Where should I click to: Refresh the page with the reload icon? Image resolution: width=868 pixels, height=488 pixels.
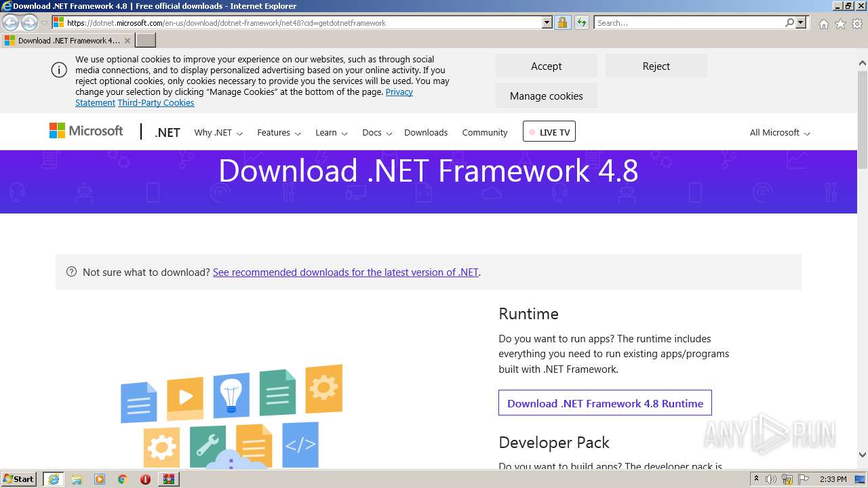point(581,22)
